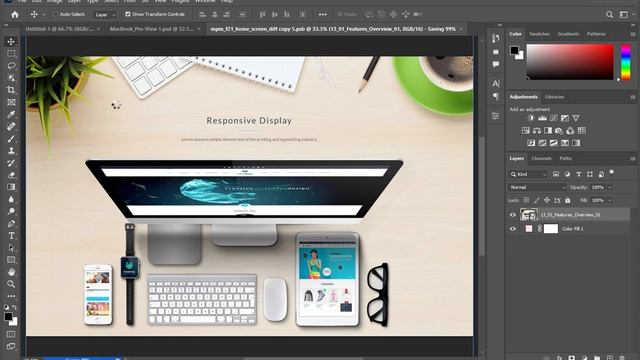Screen dimensions: 640x360
Task: Open the Libraries tab
Action: click(554, 97)
